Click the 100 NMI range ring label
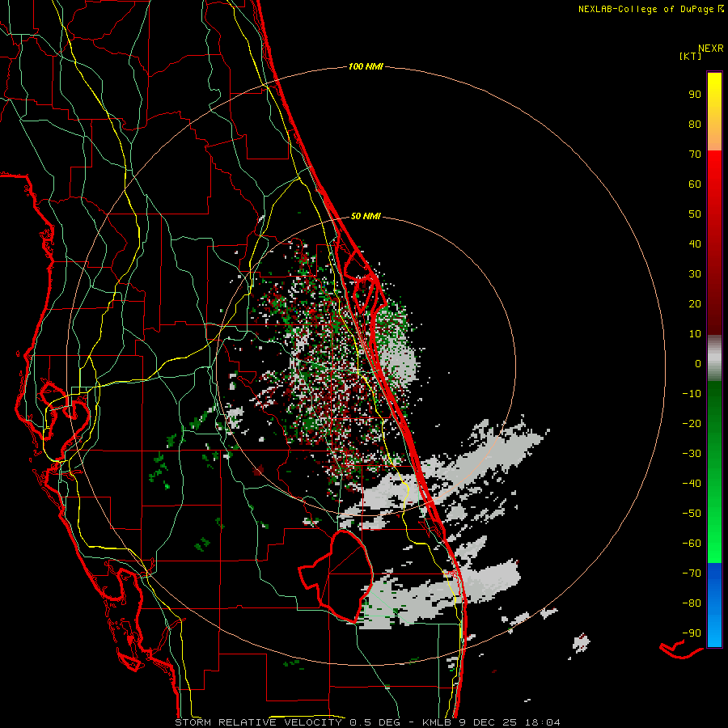 (x=366, y=67)
